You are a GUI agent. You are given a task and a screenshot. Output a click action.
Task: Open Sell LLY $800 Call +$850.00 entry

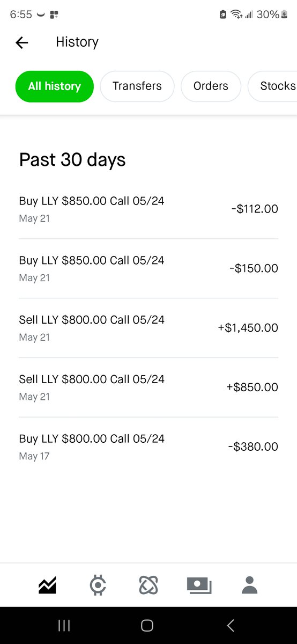click(x=148, y=387)
